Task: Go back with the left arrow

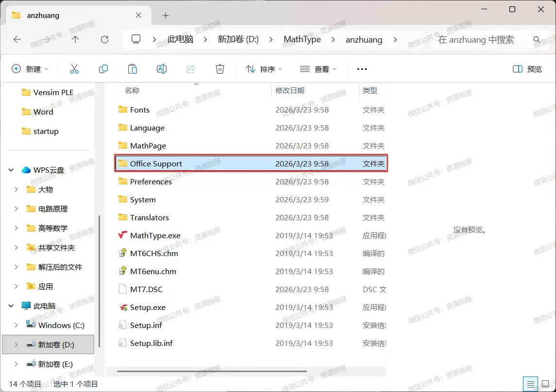Action: coord(17,39)
